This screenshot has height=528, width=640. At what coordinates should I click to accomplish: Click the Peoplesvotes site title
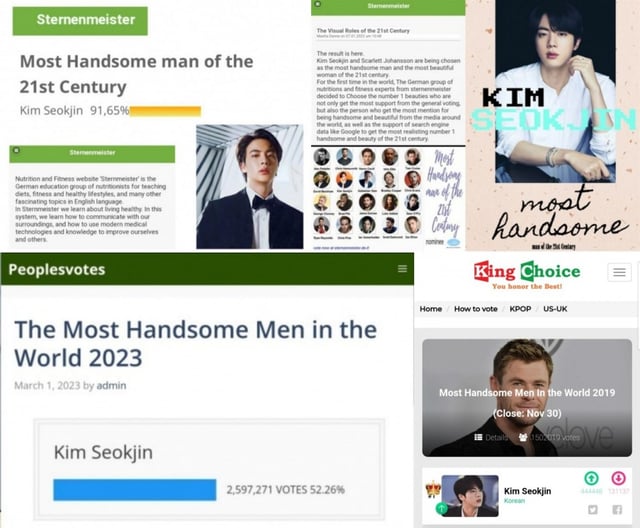(57, 269)
